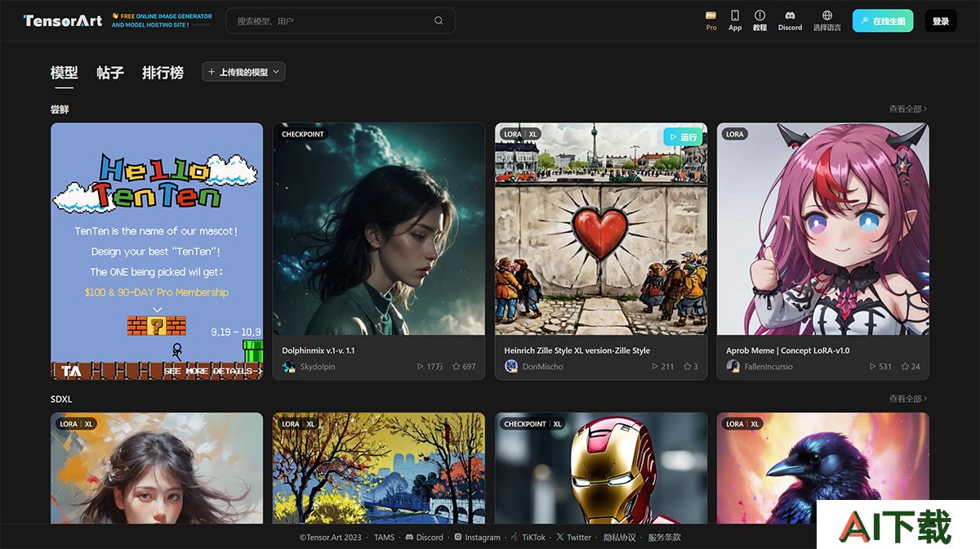Click play count icon on Aprob Meme card
The width and height of the screenshot is (980, 549).
point(874,367)
